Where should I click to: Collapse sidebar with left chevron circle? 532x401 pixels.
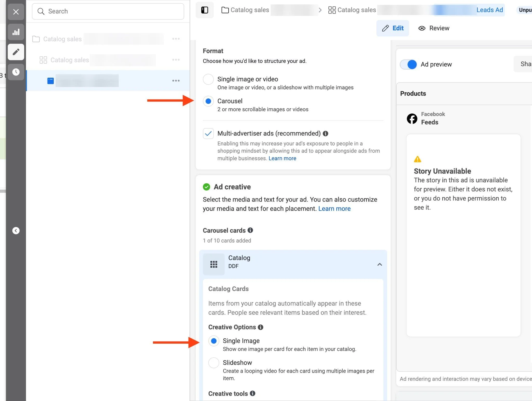tap(16, 231)
